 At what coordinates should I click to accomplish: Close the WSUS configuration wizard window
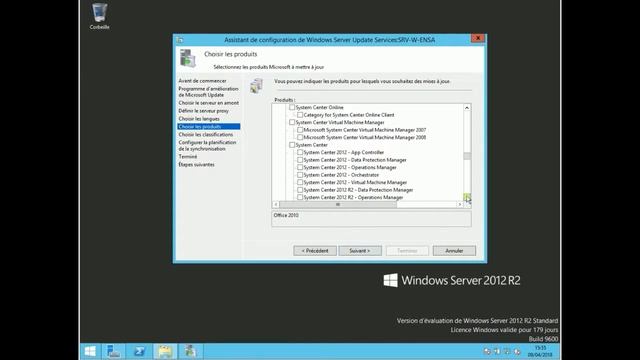(478, 38)
